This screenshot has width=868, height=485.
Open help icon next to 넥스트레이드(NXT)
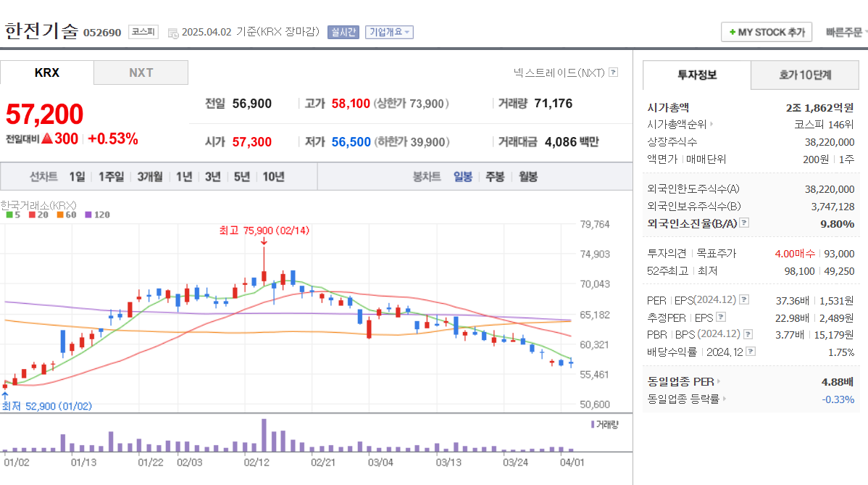(614, 72)
